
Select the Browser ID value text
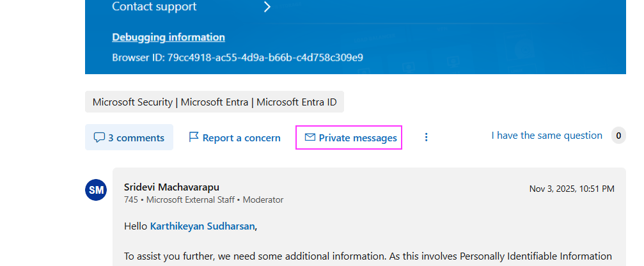point(265,57)
